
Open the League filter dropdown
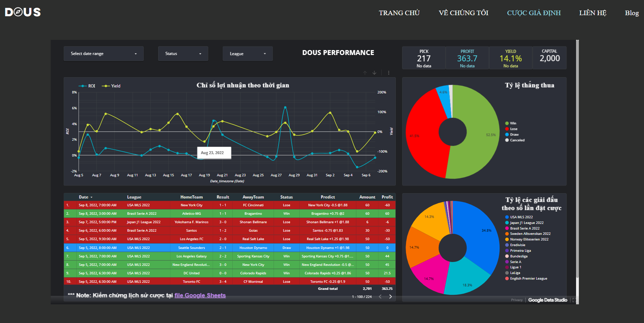tap(248, 54)
